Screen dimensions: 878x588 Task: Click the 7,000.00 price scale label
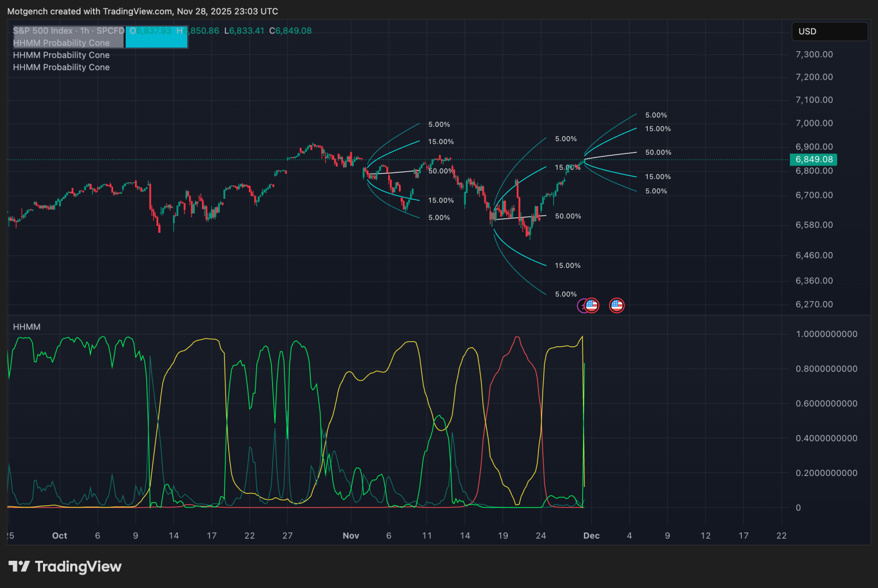814,123
